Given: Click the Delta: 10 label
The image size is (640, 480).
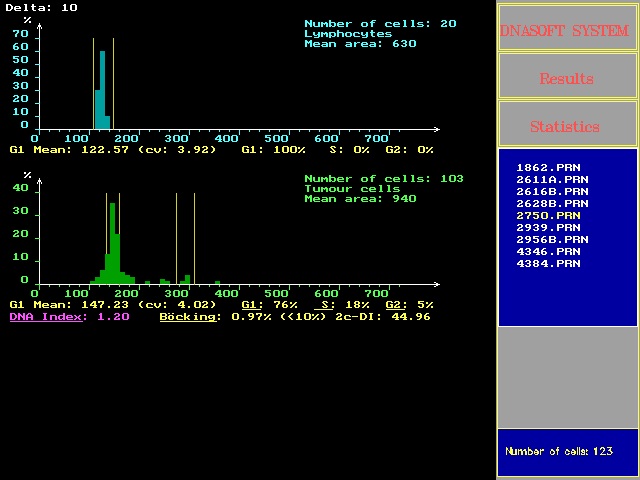Looking at the screenshot, I should tap(41, 7).
